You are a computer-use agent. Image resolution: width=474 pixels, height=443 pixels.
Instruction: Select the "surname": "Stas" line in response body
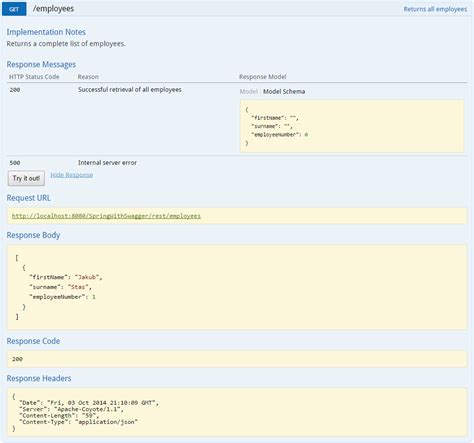pos(60,287)
